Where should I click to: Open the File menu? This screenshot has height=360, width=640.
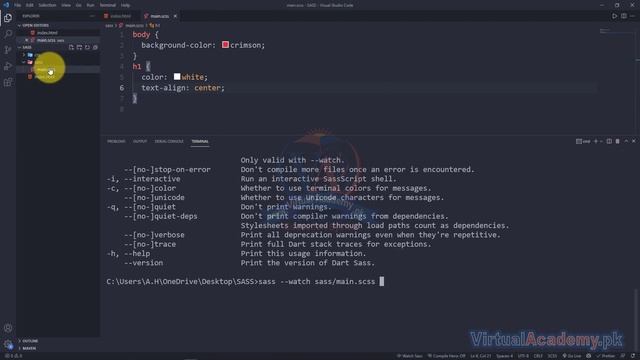point(18,5)
